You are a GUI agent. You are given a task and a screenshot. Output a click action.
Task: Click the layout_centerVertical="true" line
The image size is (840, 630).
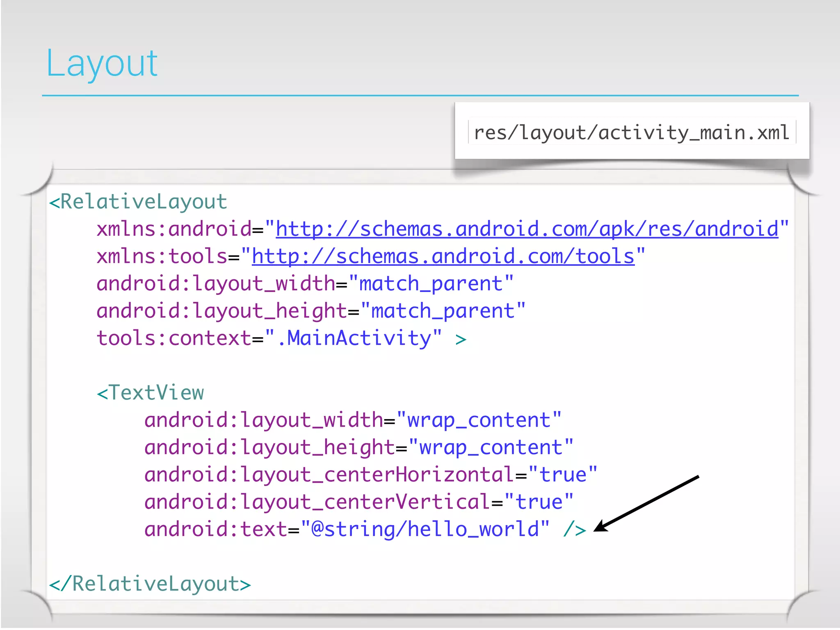tap(359, 502)
